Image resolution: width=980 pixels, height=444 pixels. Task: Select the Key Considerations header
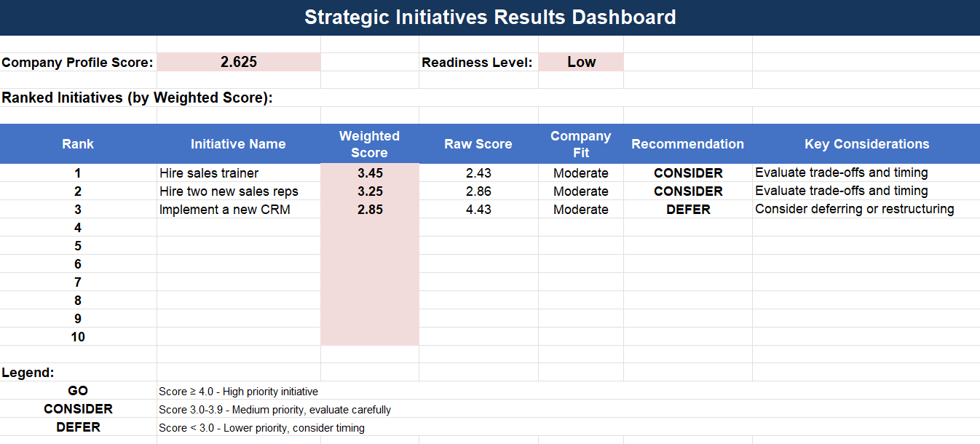(866, 143)
